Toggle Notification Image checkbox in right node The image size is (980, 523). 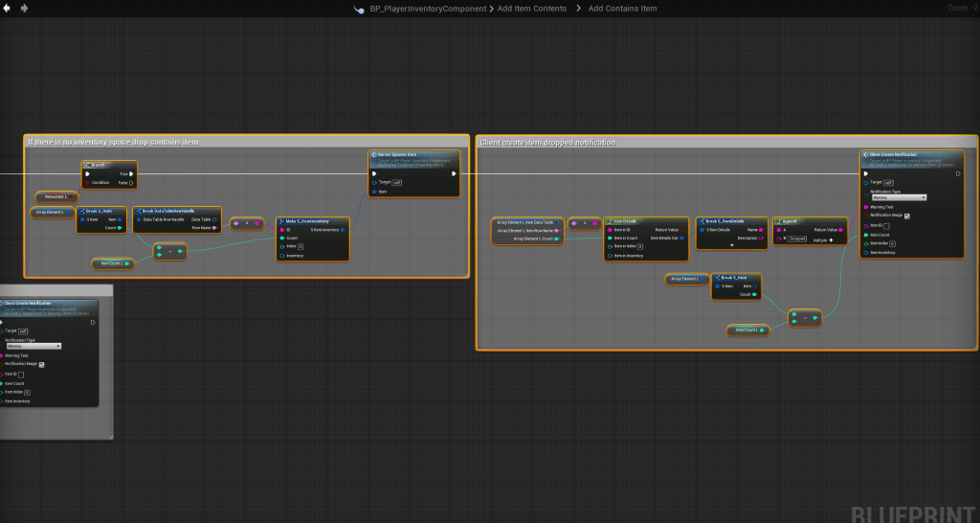(907, 216)
